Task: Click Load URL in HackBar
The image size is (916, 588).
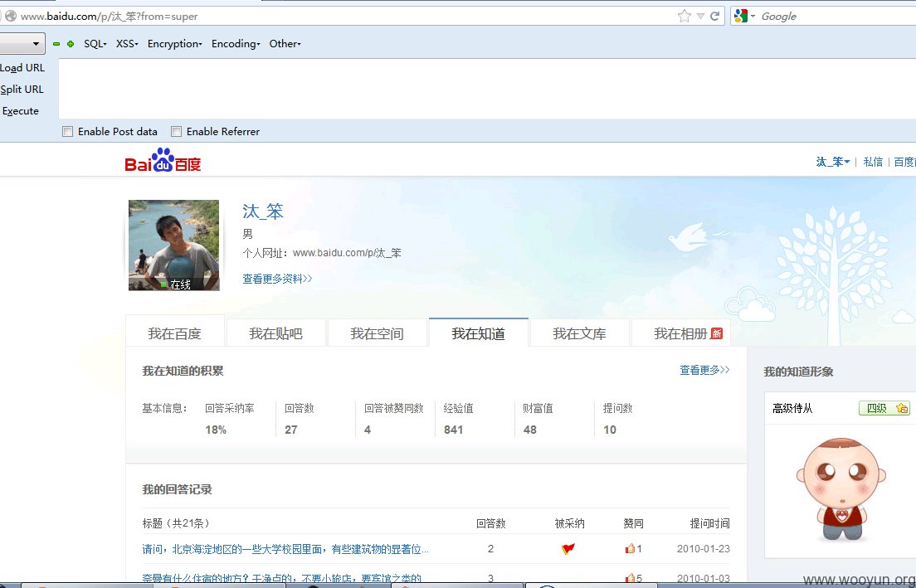Action: tap(22, 68)
